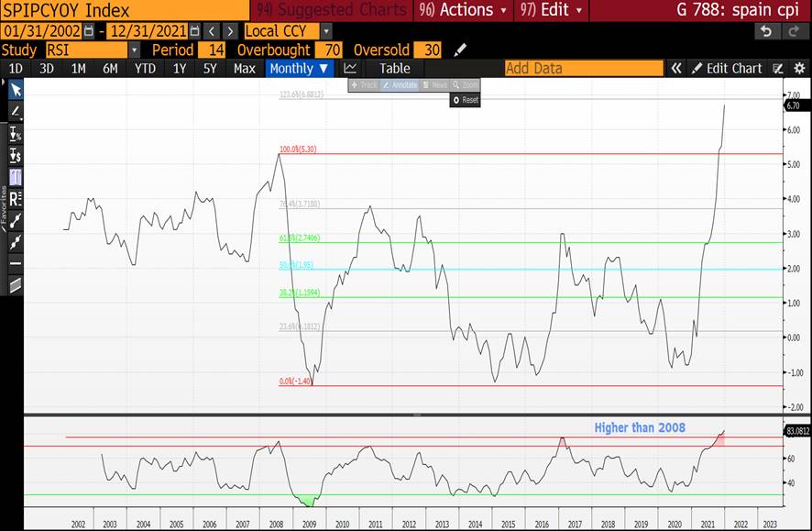Choose the regression R tool in sidebar
Image resolution: width=812 pixels, height=531 pixels.
[15, 199]
